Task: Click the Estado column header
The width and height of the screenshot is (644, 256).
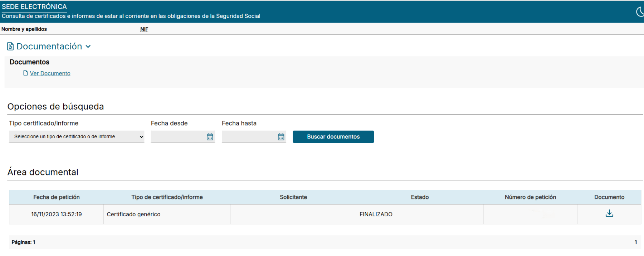Action: coord(420,197)
